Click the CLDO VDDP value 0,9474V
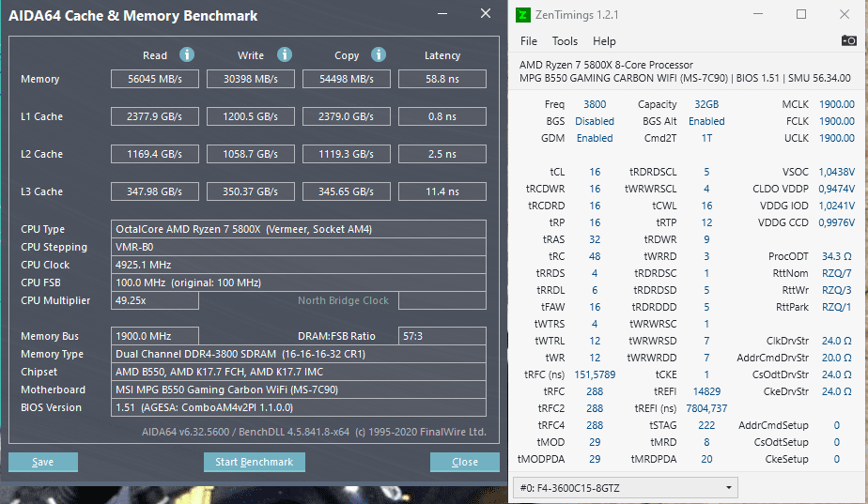868x504 pixels. pyautogui.click(x=836, y=189)
